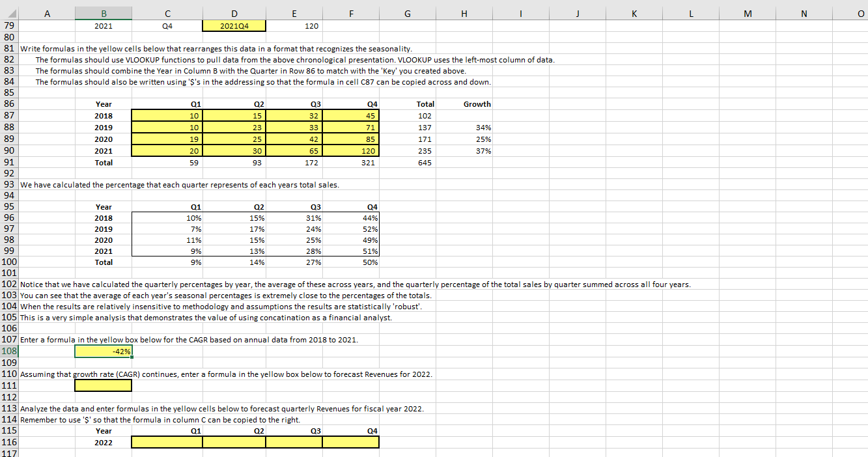Click 2020 Q1 percentage 11%
The height and width of the screenshot is (457, 868).
click(x=193, y=240)
